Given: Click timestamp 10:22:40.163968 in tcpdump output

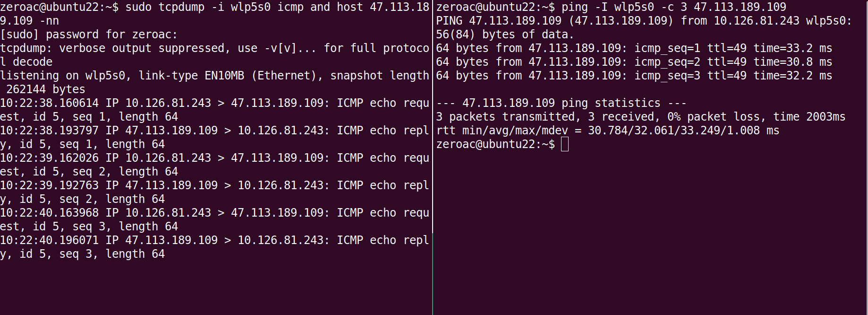Looking at the screenshot, I should (x=49, y=213).
